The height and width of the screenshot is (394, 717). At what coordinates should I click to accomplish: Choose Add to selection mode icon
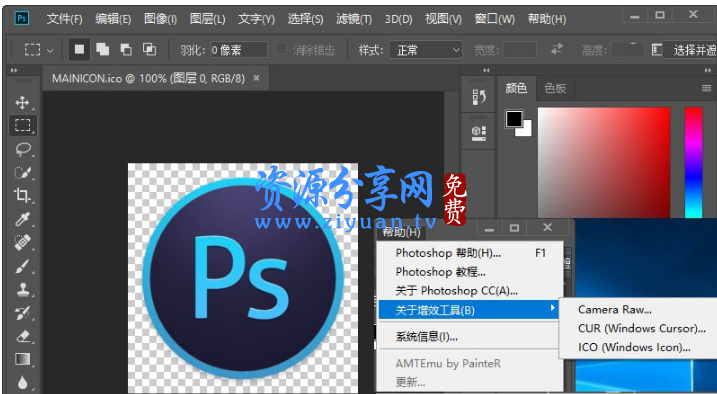(102, 49)
